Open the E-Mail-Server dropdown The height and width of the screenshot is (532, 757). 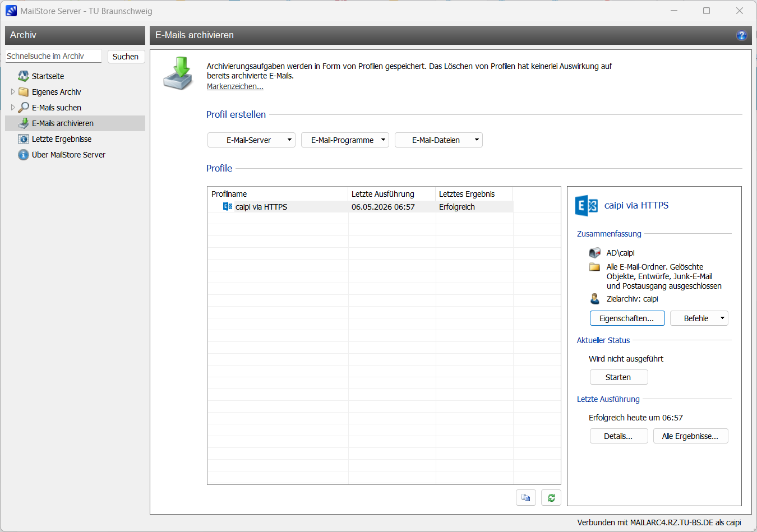tap(251, 140)
